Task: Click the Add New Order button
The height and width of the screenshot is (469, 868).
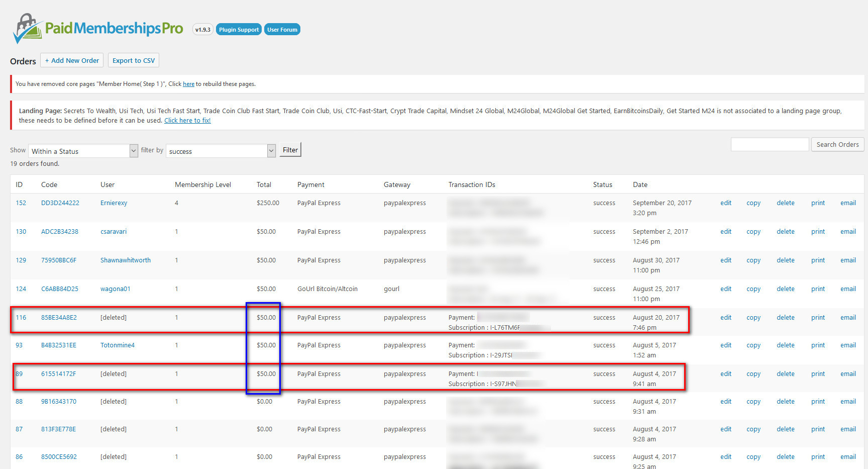Action: pyautogui.click(x=72, y=60)
